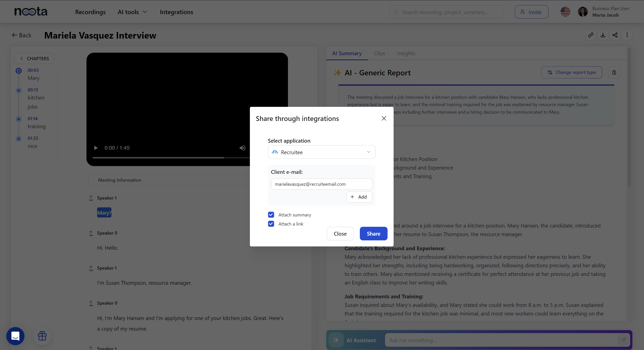The image size is (644, 350).
Task: Click the client e-mail input field
Action: click(x=321, y=184)
